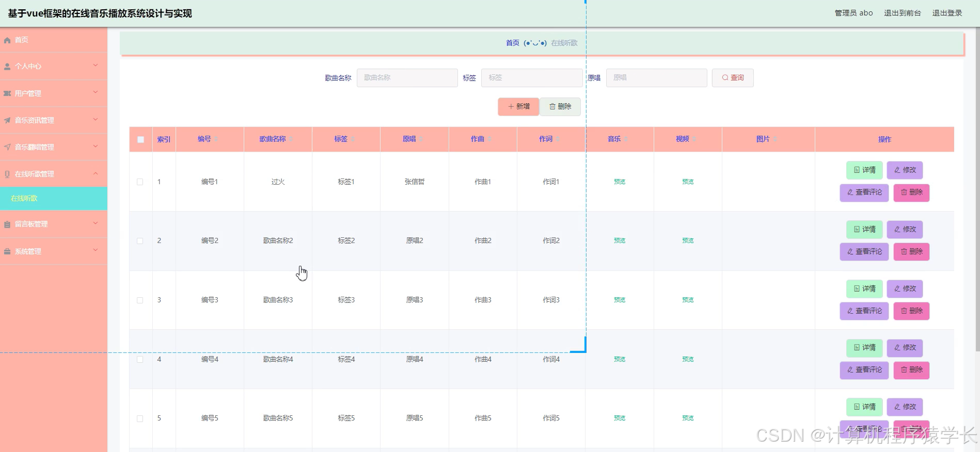Screen dimensions: 980x452
Task: Select 在线听歌 submenu item
Action: point(54,199)
